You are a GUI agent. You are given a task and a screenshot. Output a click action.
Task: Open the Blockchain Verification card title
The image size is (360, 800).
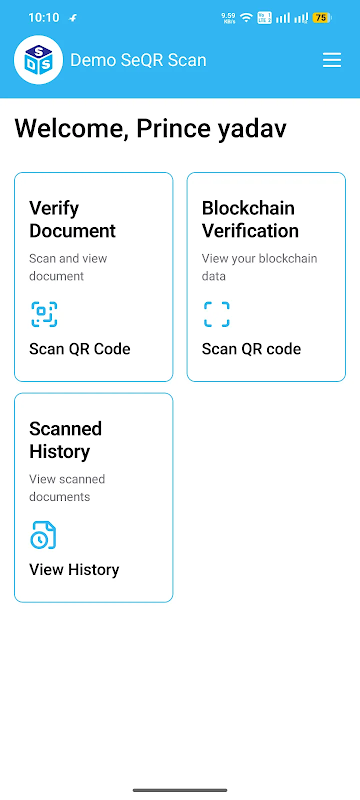(250, 219)
